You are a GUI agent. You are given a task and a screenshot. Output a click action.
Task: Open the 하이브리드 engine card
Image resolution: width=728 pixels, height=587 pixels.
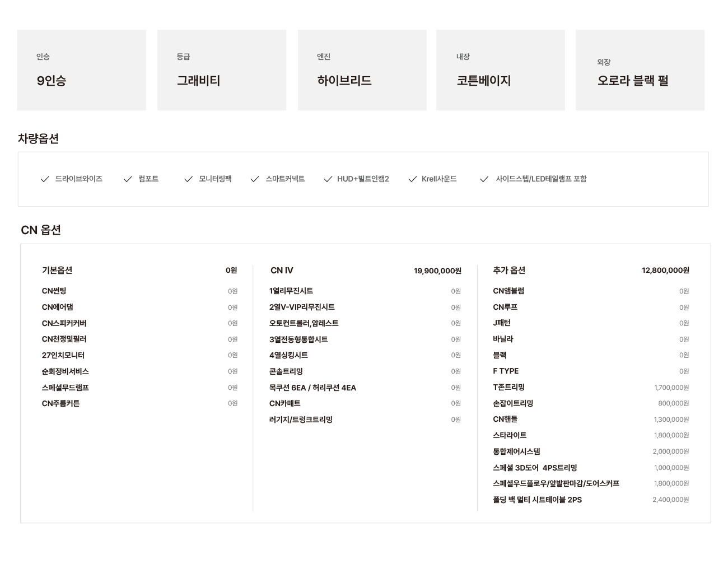(x=362, y=70)
